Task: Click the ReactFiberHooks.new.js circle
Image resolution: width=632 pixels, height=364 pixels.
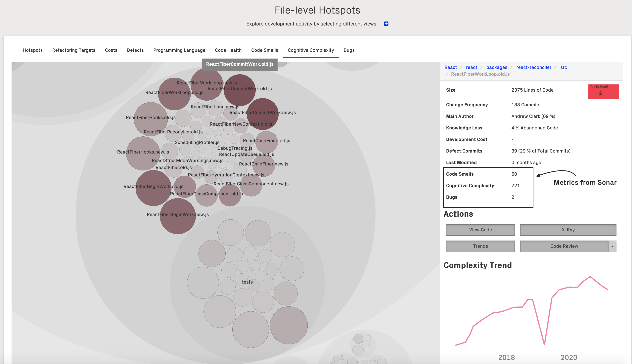Action: pos(143,154)
